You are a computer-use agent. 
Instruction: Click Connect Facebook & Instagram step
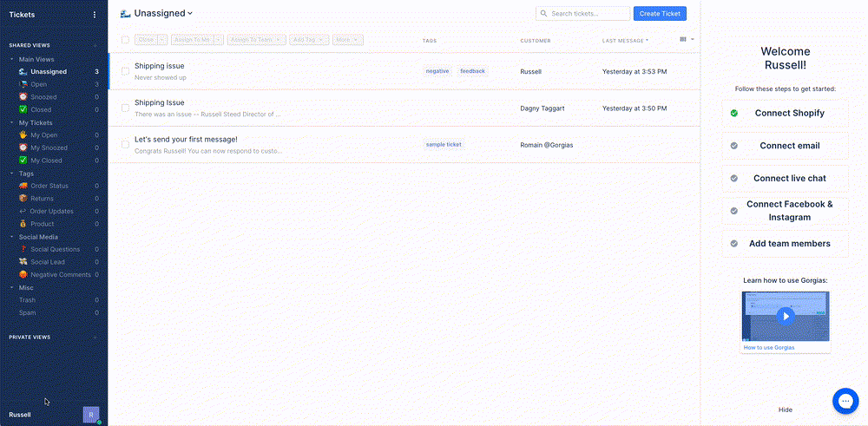[x=785, y=211]
